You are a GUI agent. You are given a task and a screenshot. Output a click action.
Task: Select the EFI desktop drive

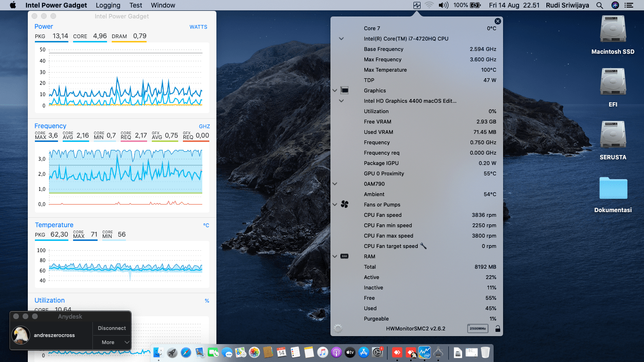(x=613, y=88)
